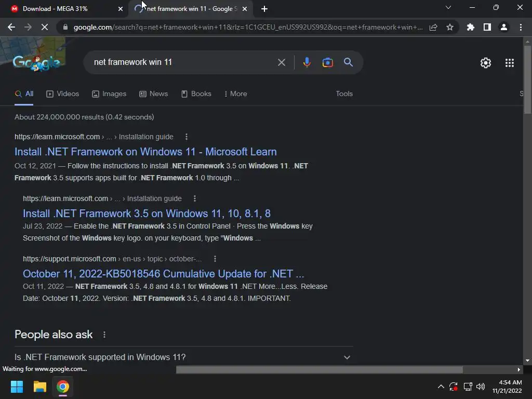This screenshot has height=399, width=532.
Task: Open tab search dropdown chevron
Action: click(448, 7)
